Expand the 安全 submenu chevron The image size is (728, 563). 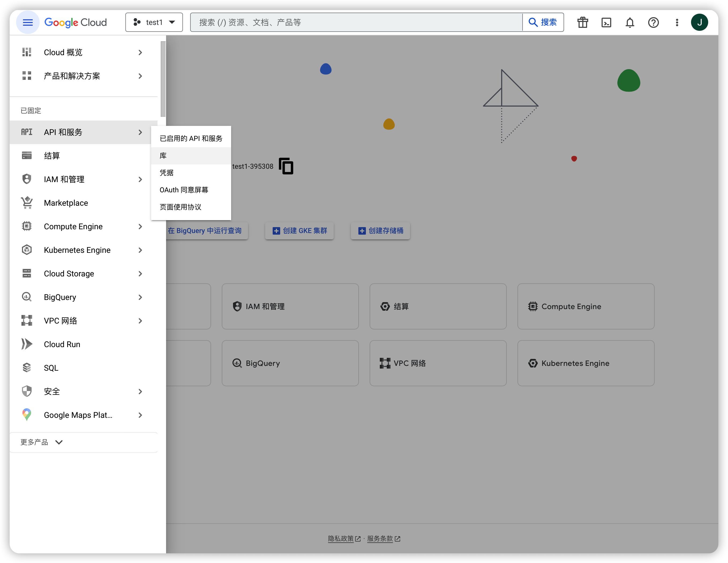click(140, 391)
